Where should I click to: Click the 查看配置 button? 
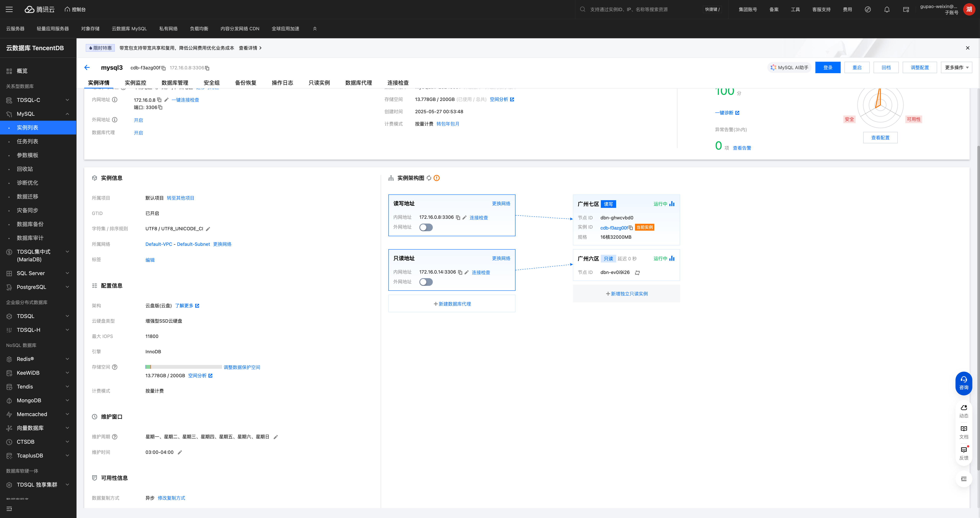pyautogui.click(x=880, y=138)
